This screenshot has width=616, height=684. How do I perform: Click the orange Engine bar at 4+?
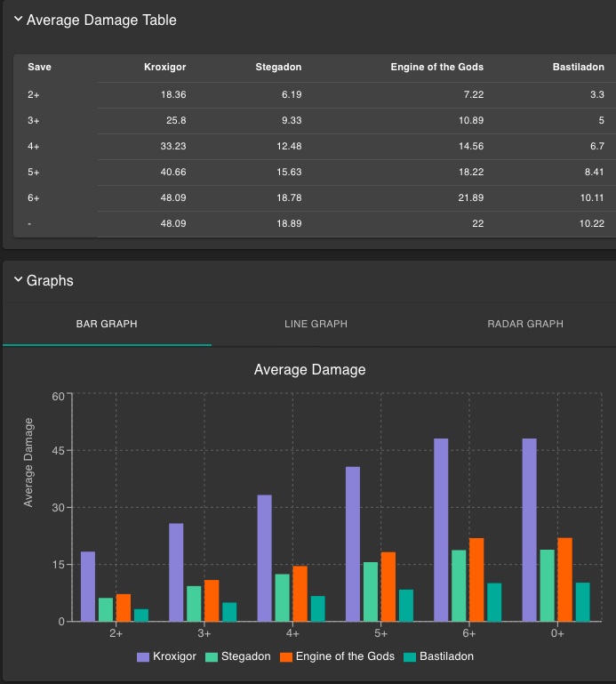(x=300, y=593)
